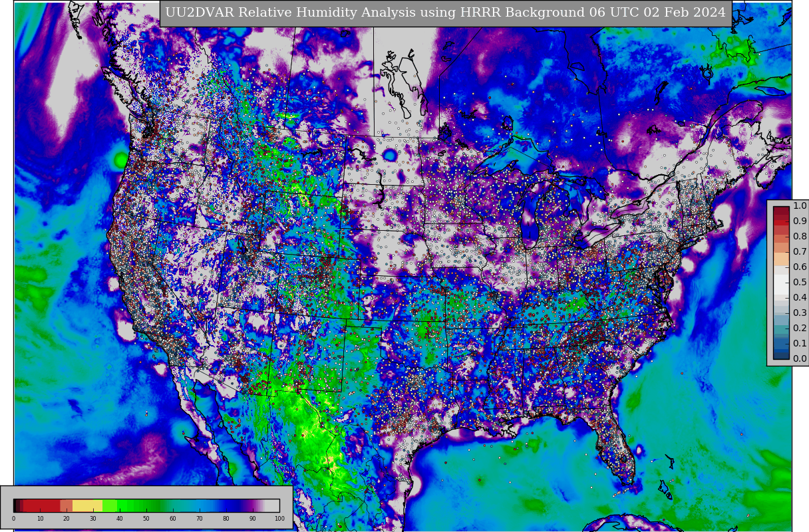Click the white 0.5 segment of the vertical colorbar
Image resolution: width=809 pixels, height=532 pixels.
coord(781,284)
